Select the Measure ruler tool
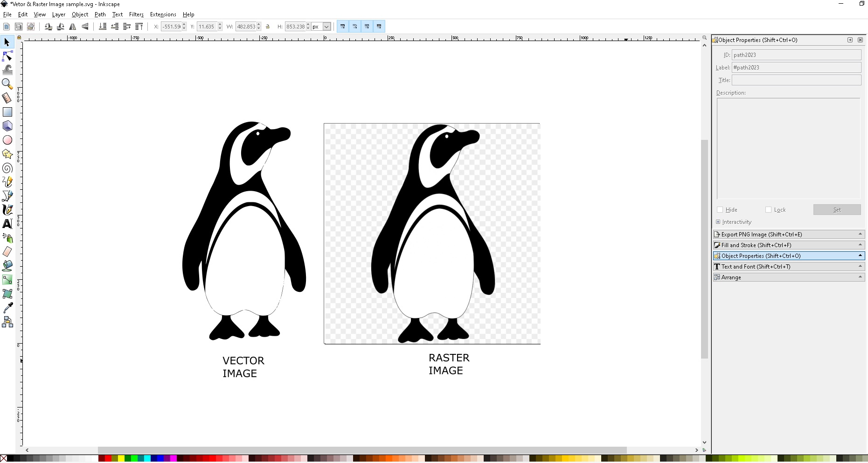 click(x=7, y=98)
